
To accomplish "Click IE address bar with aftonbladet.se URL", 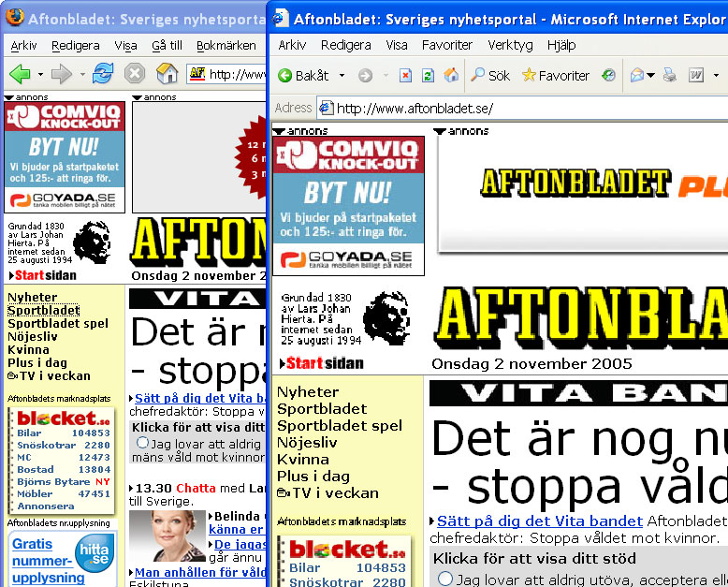I will [x=522, y=109].
